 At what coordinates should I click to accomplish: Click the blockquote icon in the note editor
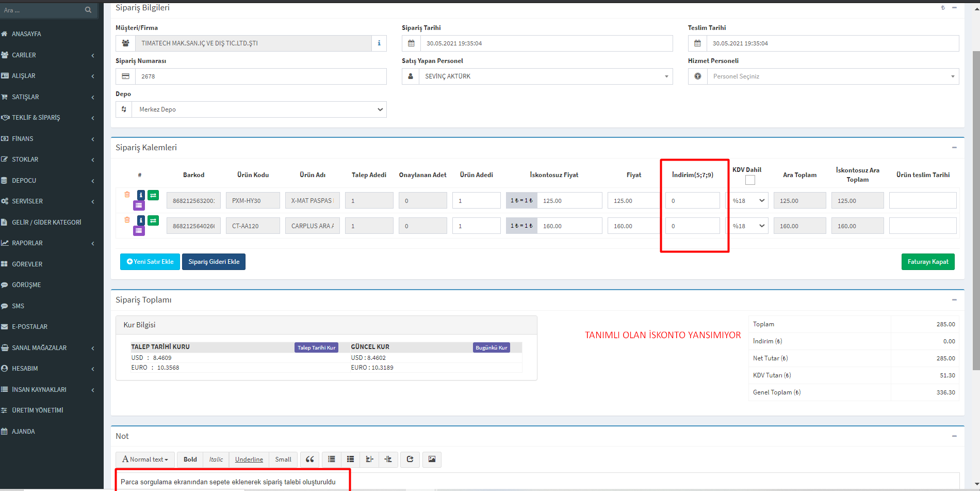[x=309, y=459]
